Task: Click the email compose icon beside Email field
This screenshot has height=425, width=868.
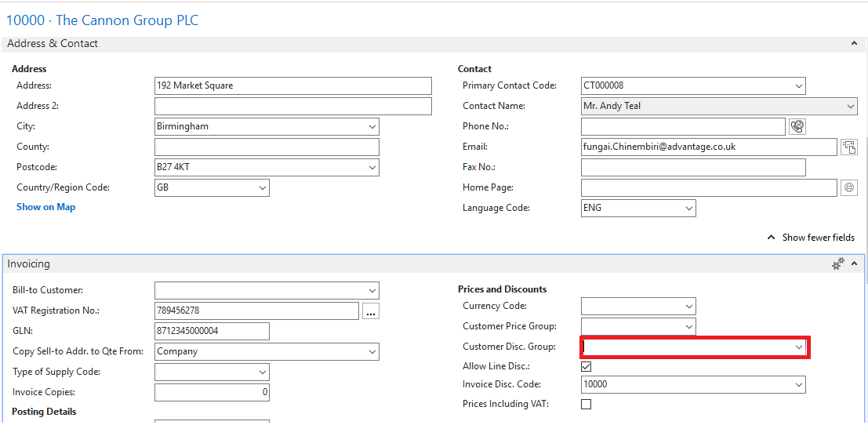Action: 848,147
